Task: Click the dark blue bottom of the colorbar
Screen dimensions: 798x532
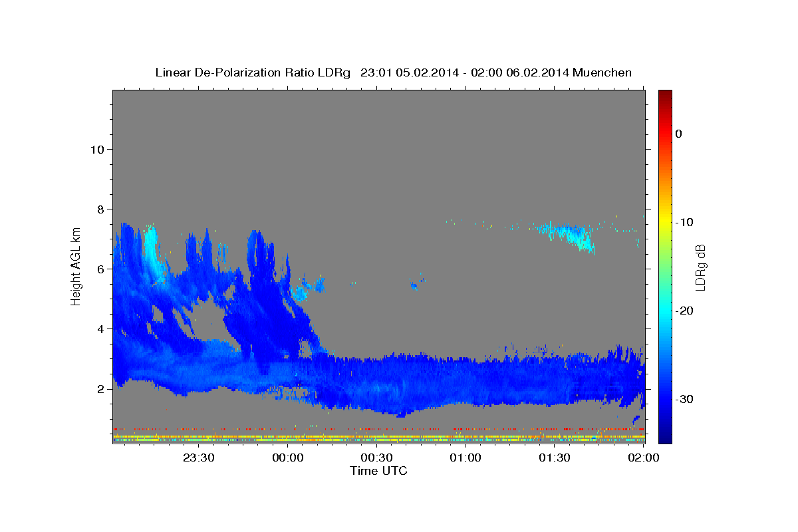Action: tap(665, 436)
